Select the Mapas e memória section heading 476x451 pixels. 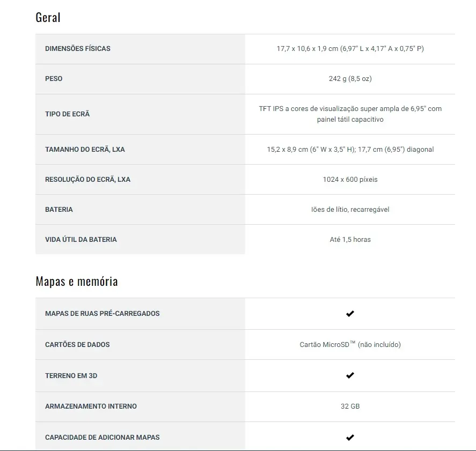(x=77, y=281)
